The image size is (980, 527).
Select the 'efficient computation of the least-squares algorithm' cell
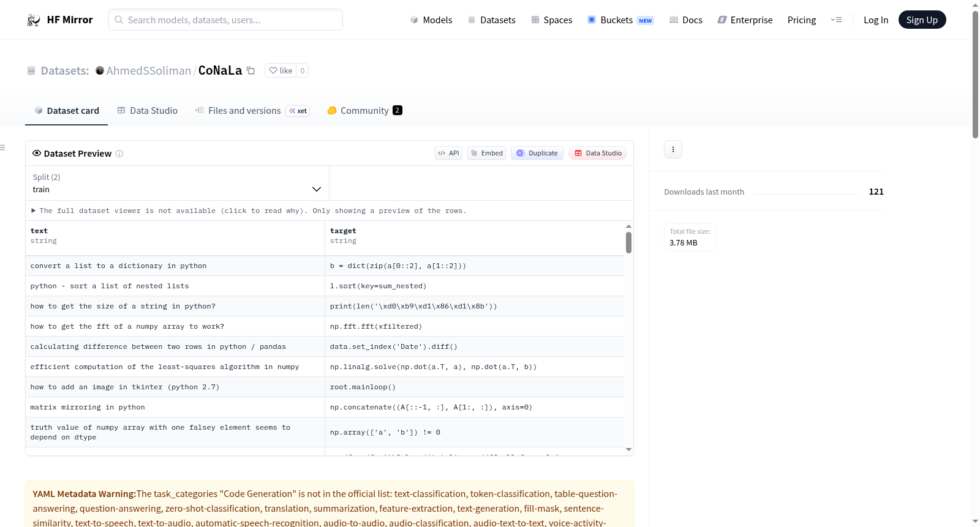175,367
